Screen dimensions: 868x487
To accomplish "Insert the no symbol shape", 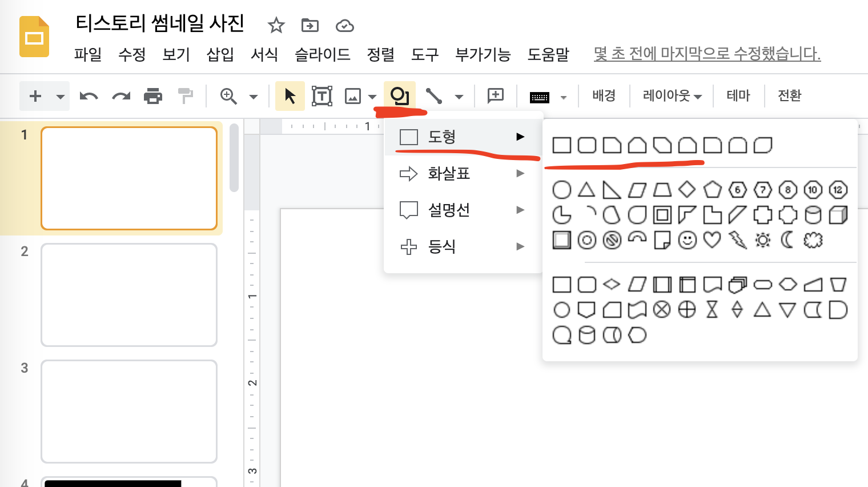I will click(612, 240).
